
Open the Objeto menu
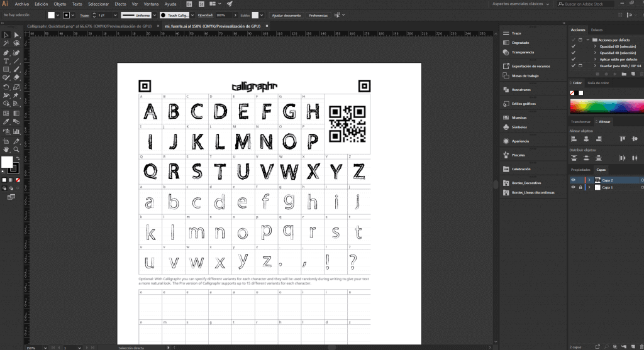coord(60,4)
